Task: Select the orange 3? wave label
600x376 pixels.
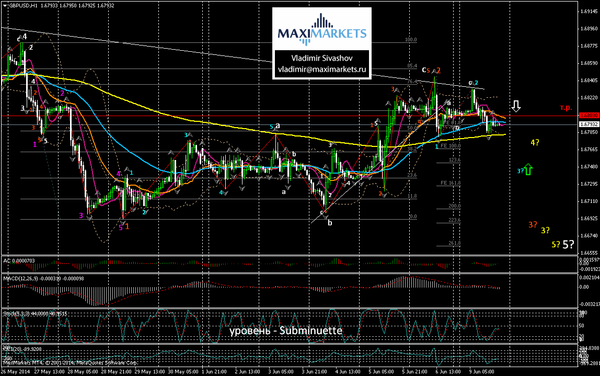Action: [533, 225]
